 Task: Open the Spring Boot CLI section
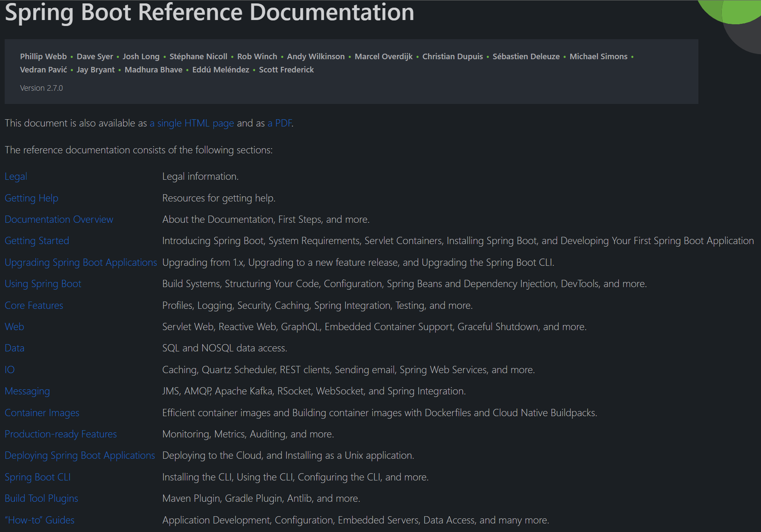click(37, 477)
